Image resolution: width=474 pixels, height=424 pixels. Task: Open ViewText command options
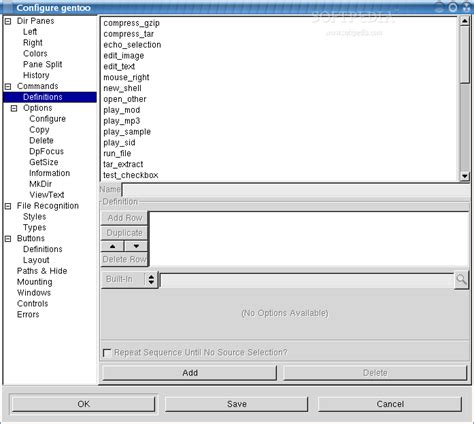point(47,195)
